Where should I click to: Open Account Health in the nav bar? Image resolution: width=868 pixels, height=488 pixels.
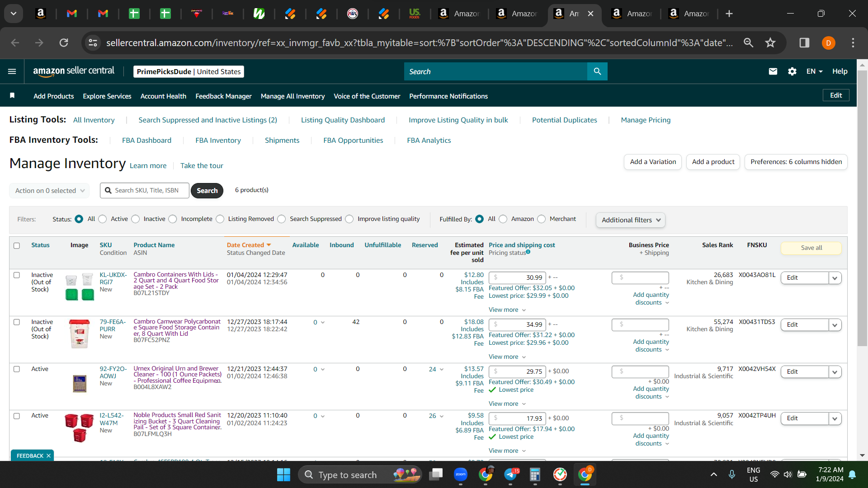click(x=163, y=96)
